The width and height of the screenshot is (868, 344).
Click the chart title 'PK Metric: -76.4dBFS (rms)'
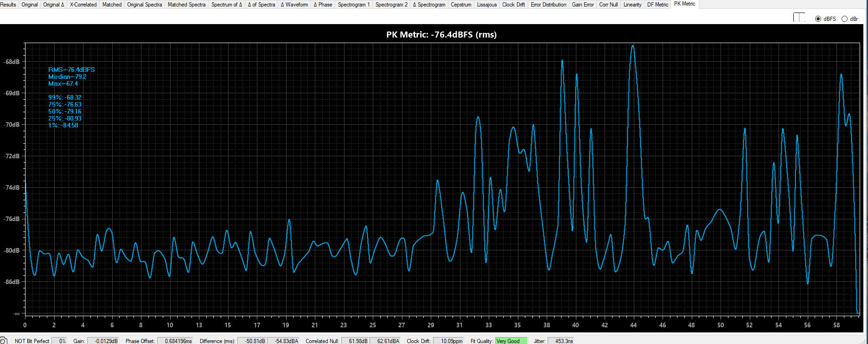click(441, 34)
